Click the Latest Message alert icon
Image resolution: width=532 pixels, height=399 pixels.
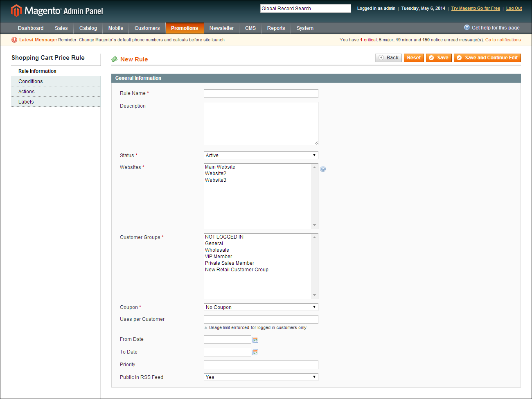point(14,40)
